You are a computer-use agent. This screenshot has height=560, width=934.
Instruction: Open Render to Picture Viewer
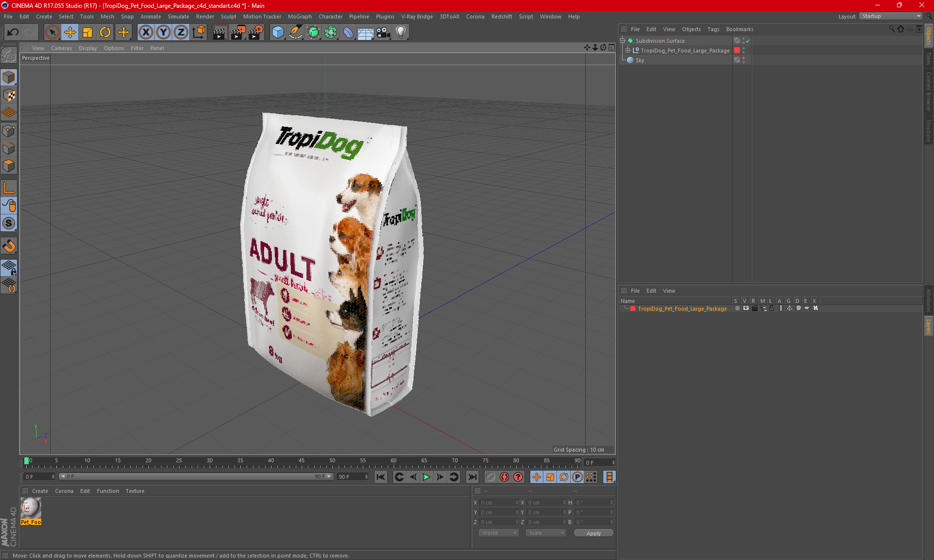point(238,33)
